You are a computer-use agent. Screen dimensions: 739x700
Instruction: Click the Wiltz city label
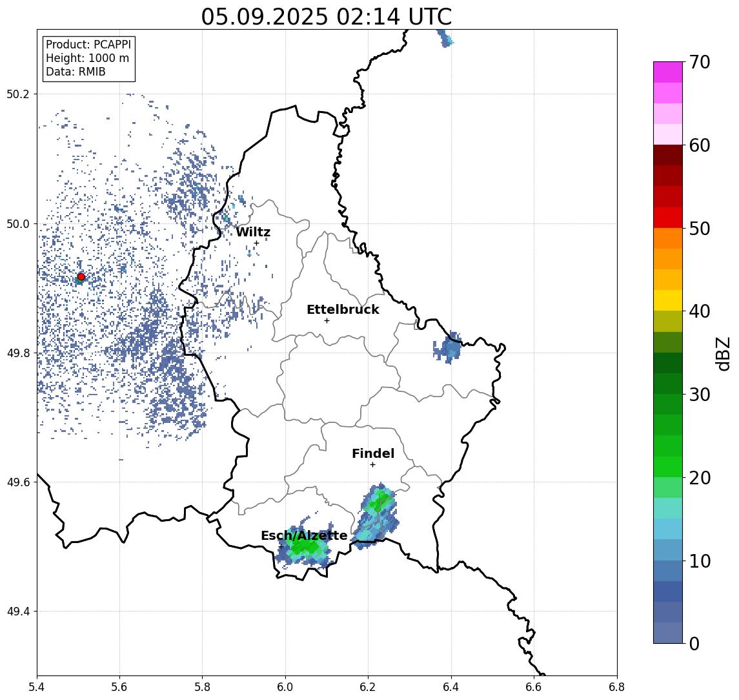(253, 232)
